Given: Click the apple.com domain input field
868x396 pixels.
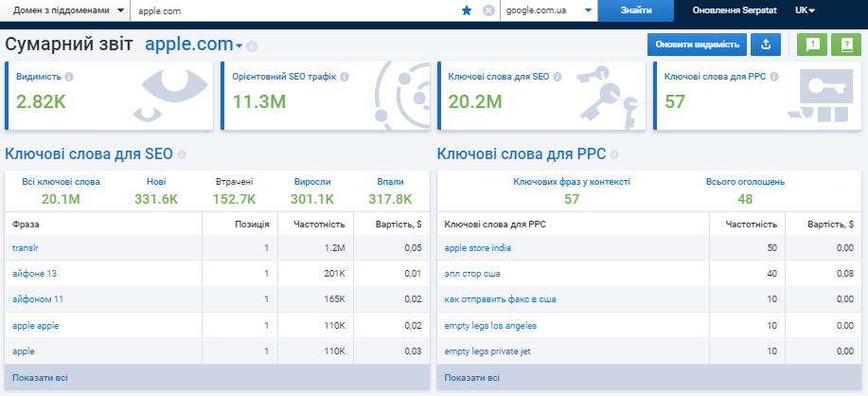Looking at the screenshot, I should pos(293,10).
